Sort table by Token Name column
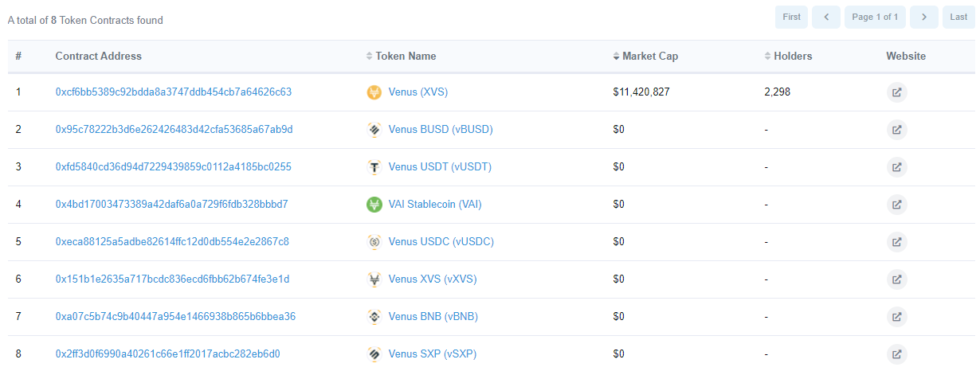Viewport: 980px width, 375px height. pos(401,57)
